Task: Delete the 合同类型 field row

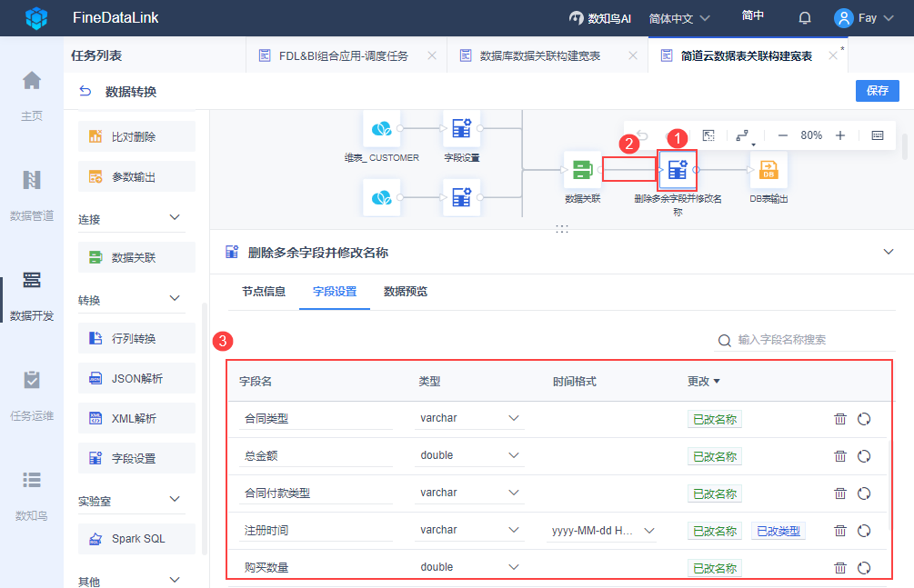Action: (840, 419)
